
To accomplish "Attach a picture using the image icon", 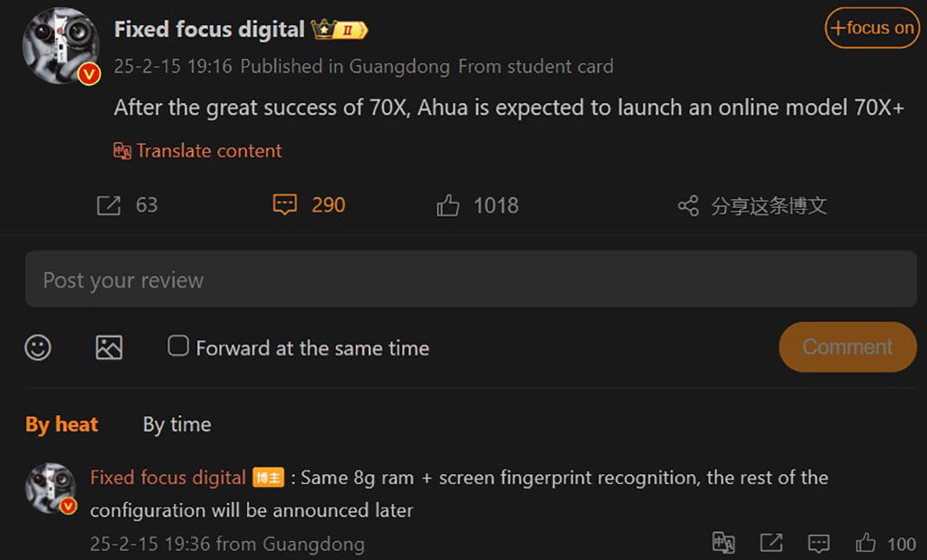I will tap(109, 347).
